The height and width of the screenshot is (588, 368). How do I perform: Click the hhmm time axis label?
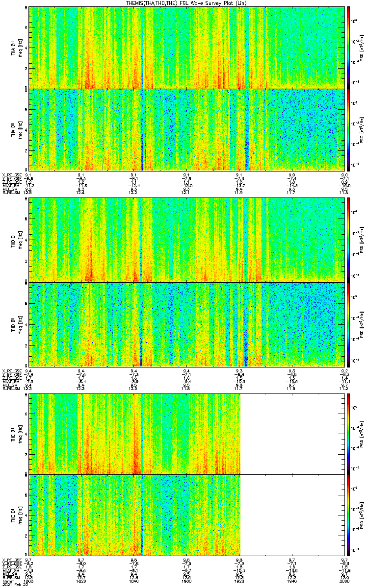[x=7, y=582]
